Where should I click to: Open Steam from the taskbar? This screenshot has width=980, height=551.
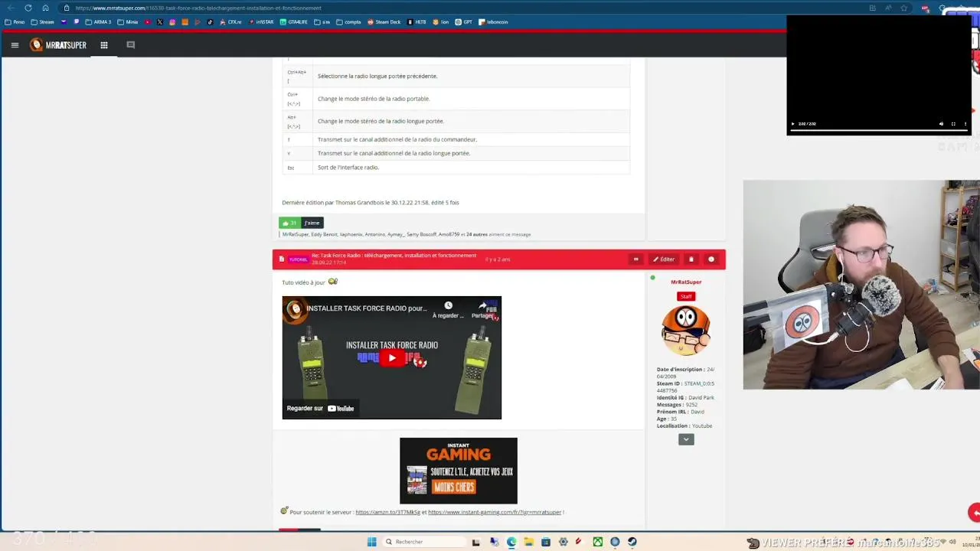point(632,542)
